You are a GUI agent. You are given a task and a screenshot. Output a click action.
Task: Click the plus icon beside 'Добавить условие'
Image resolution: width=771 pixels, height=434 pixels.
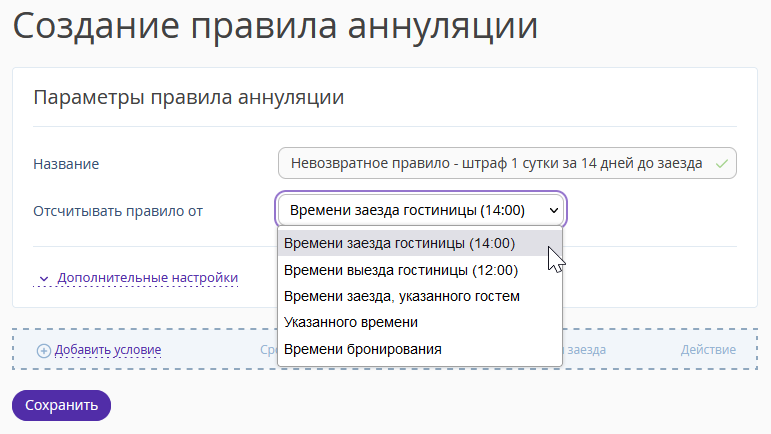44,350
